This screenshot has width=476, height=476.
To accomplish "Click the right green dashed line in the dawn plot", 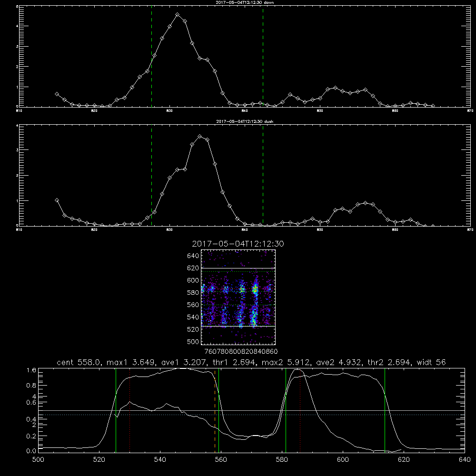I will pyautogui.click(x=263, y=57).
